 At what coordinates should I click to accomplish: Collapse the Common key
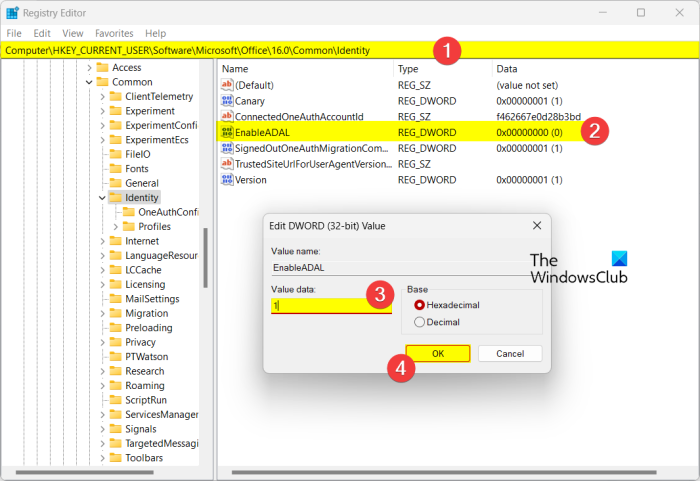[x=89, y=82]
